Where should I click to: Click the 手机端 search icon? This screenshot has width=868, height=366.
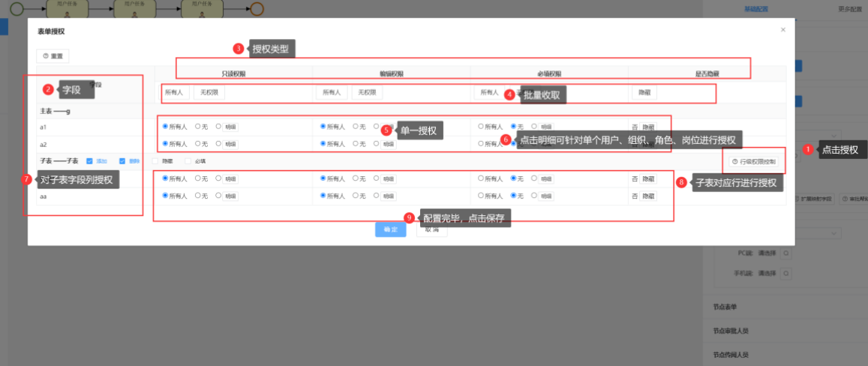click(785, 274)
